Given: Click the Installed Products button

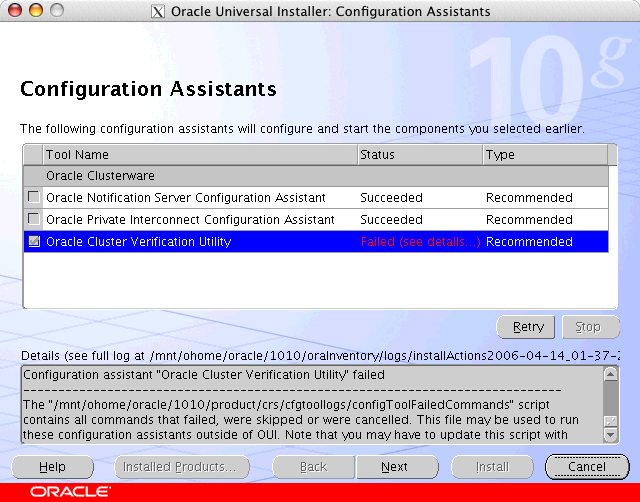Looking at the screenshot, I should click(179, 467).
